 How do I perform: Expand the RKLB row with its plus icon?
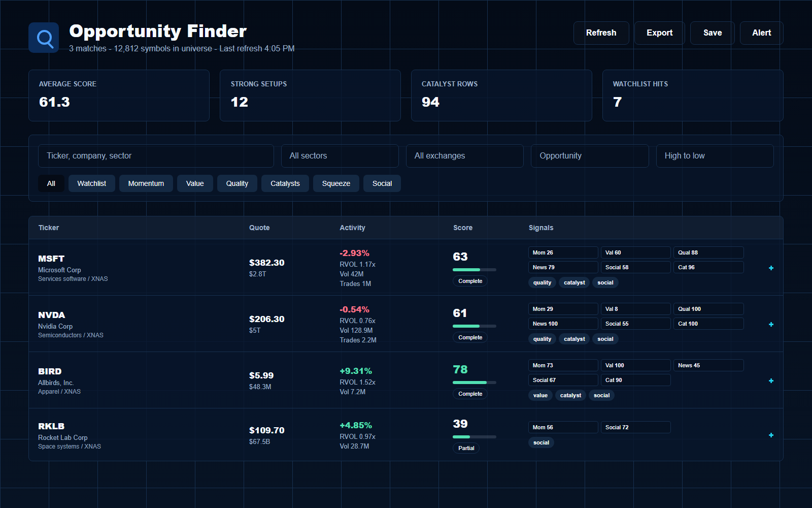pyautogui.click(x=771, y=435)
